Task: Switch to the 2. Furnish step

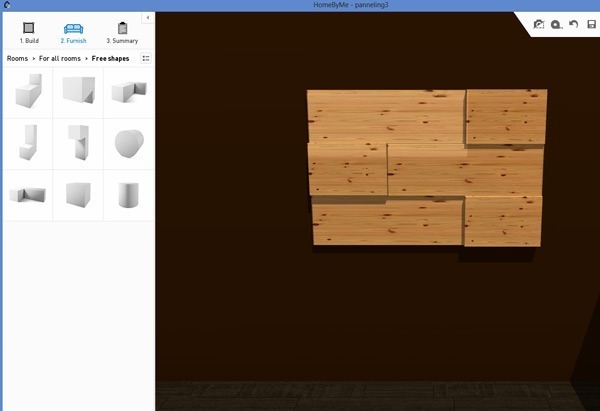Action: (73, 33)
